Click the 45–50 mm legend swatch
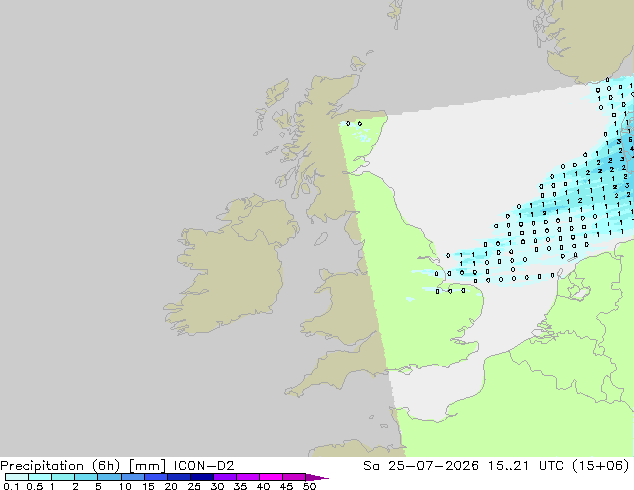The height and width of the screenshot is (490, 634). [294, 477]
